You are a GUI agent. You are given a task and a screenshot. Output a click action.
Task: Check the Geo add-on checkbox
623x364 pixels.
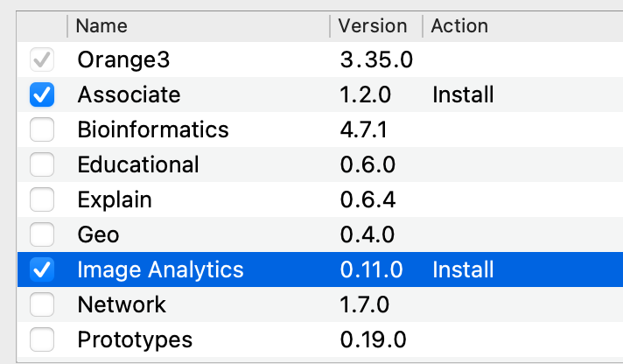coord(42,234)
